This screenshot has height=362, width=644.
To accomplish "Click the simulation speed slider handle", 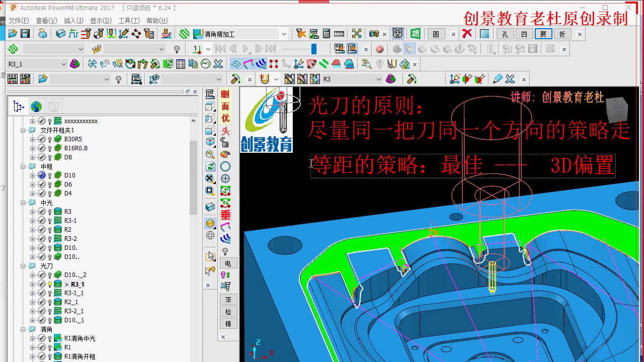I will pos(314,49).
